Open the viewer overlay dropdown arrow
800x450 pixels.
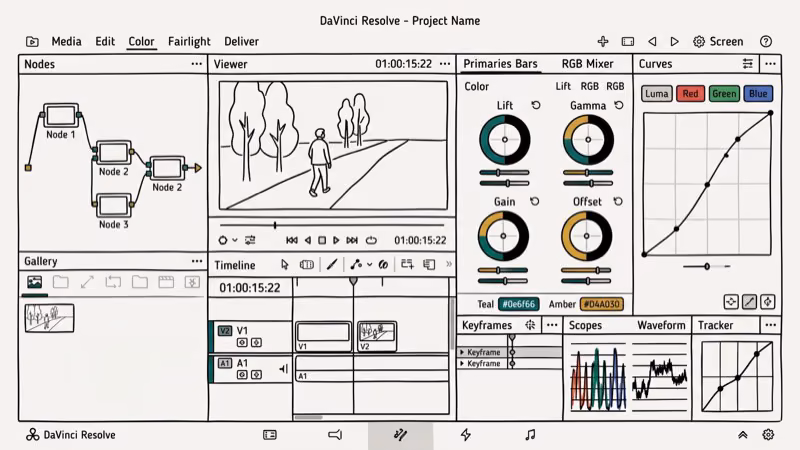[235, 240]
